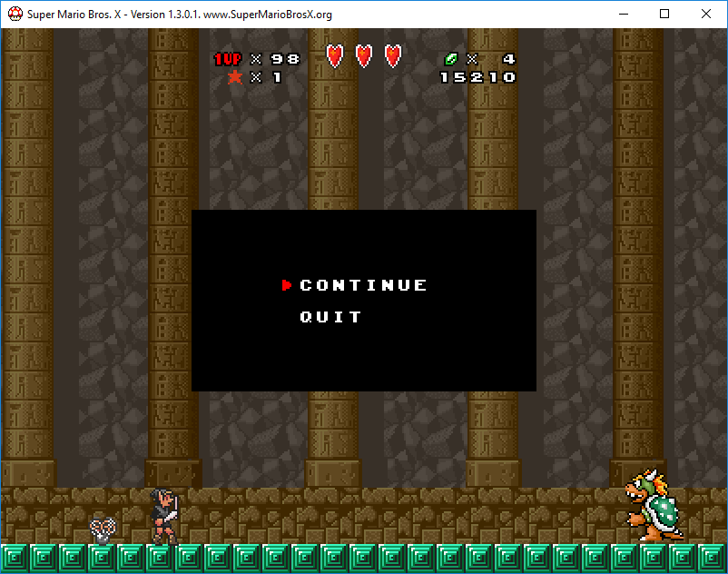Minimize the game window
This screenshot has width=728, height=574.
coord(624,14)
